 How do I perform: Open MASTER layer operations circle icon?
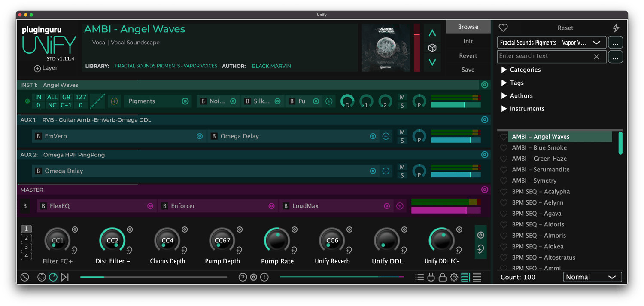(x=484, y=190)
